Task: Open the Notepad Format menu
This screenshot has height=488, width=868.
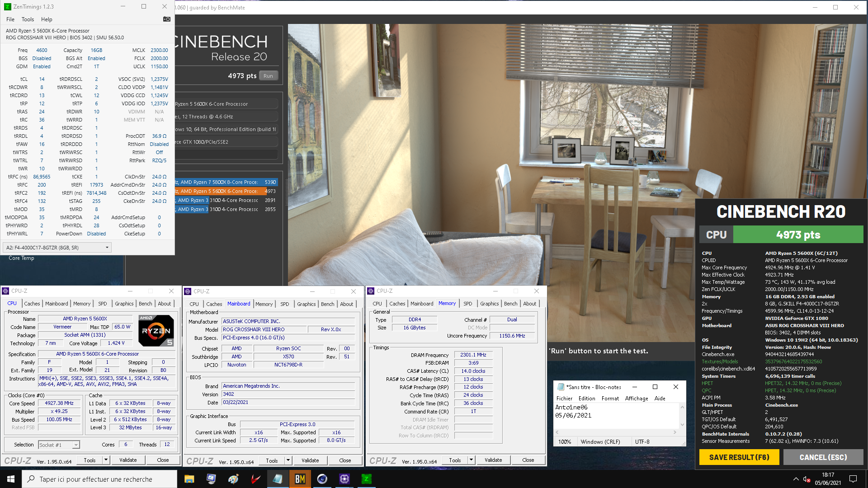Action: pos(610,399)
